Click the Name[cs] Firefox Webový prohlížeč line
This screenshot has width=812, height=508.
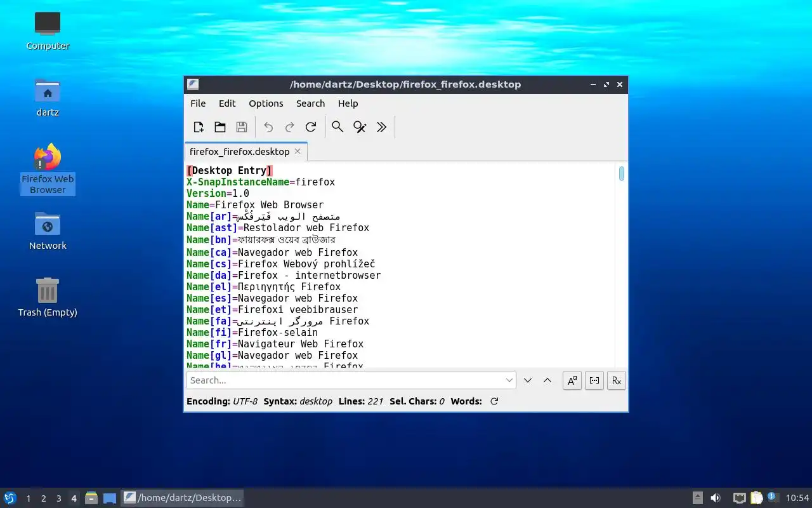coord(281,264)
